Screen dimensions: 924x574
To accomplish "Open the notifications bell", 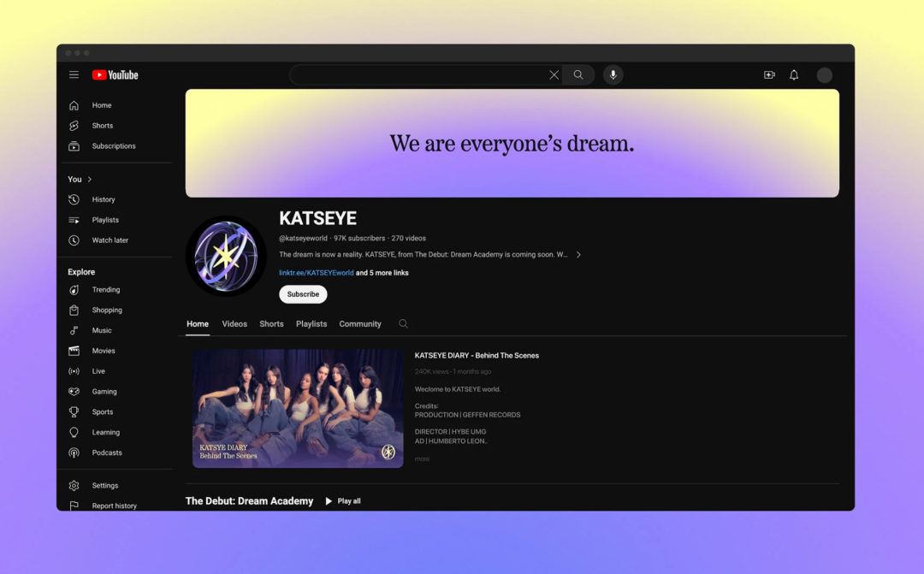I will (x=794, y=74).
